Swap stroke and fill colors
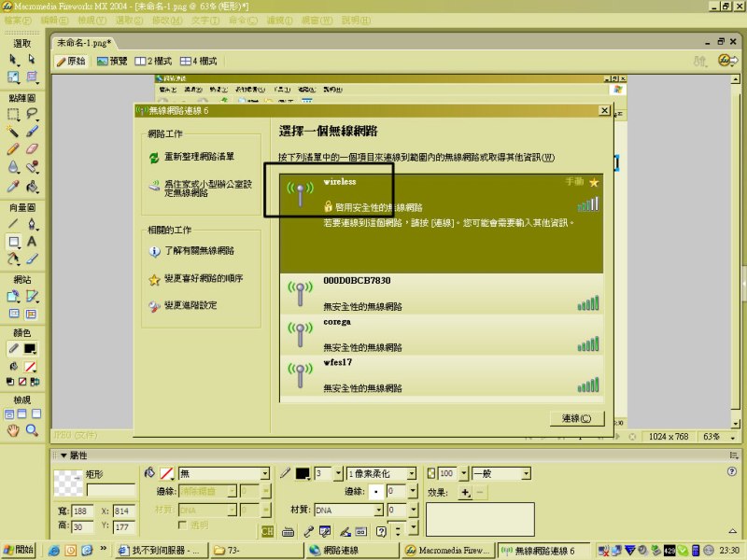Viewport: 747px width, 560px height. [x=35, y=382]
